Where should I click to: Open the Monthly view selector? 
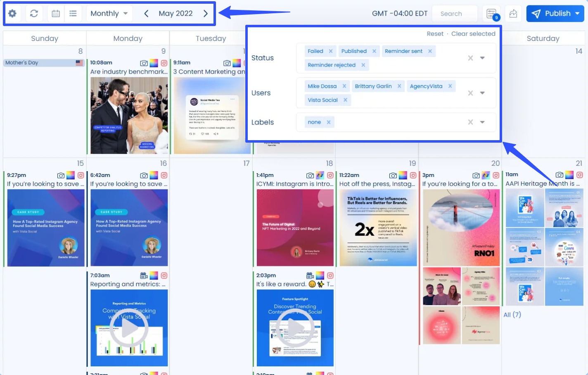pos(109,13)
